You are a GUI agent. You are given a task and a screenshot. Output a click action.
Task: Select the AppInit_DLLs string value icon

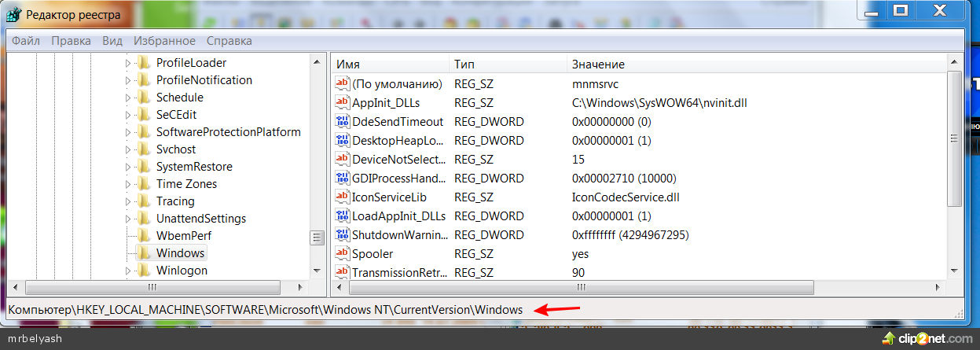(342, 103)
